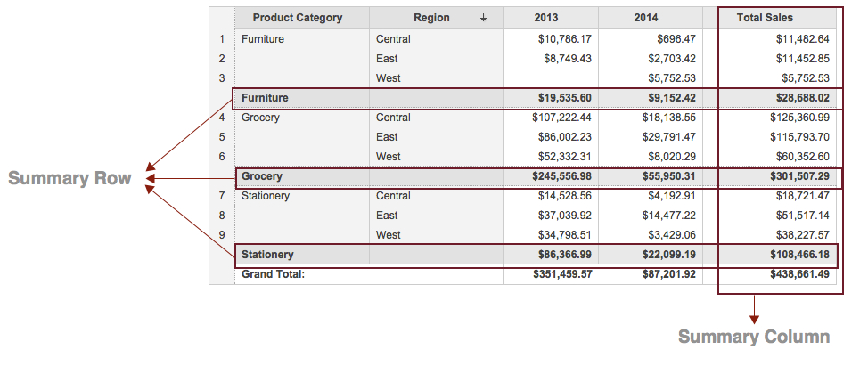Click the Summary Column annotation label
Screen dimensions: 868x366
coord(754,337)
